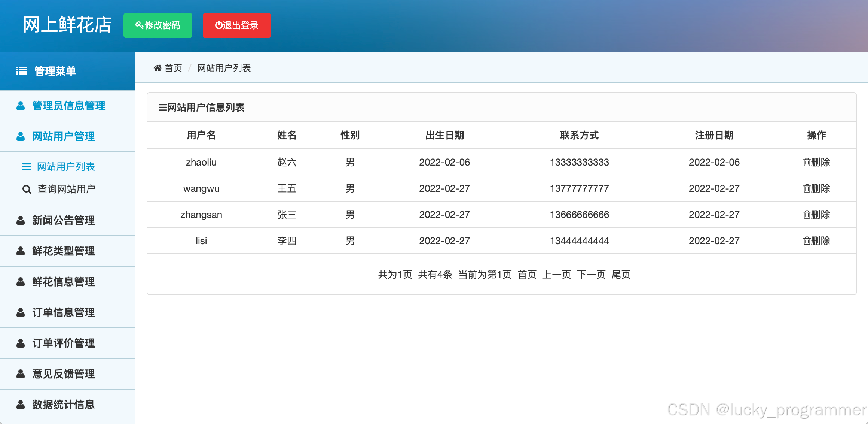Open the 意见反馈管理 menu item
Viewport: 868px width, 424px height.
[x=63, y=374]
